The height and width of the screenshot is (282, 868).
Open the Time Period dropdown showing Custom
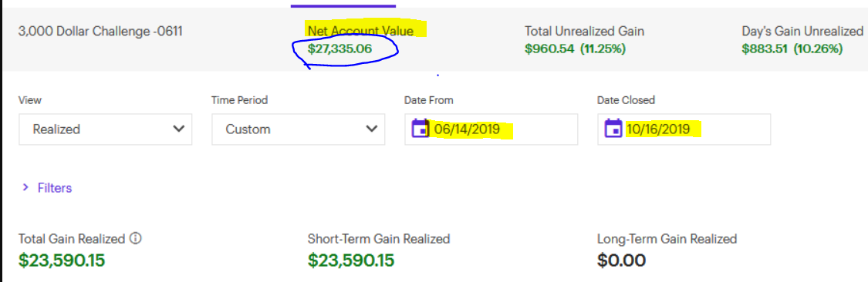click(299, 129)
